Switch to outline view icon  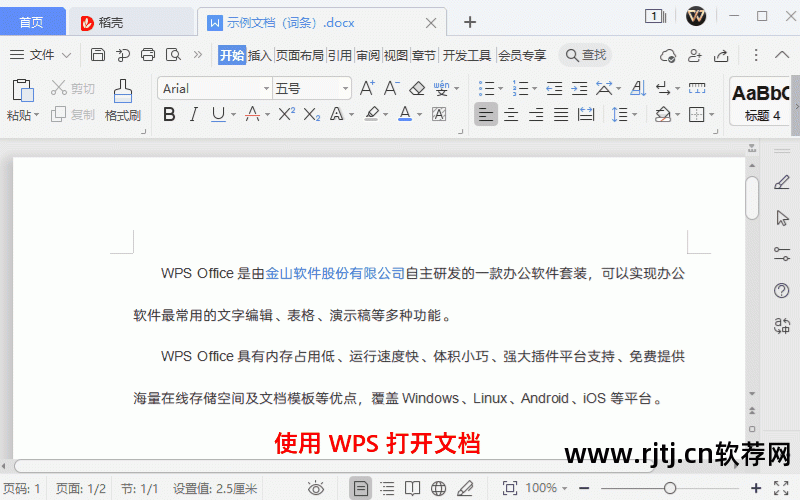point(387,488)
